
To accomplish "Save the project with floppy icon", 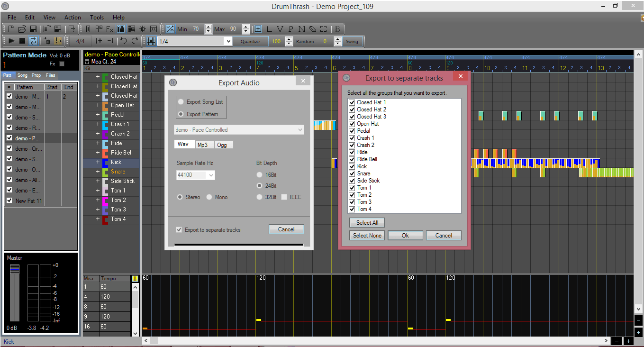I will point(33,29).
